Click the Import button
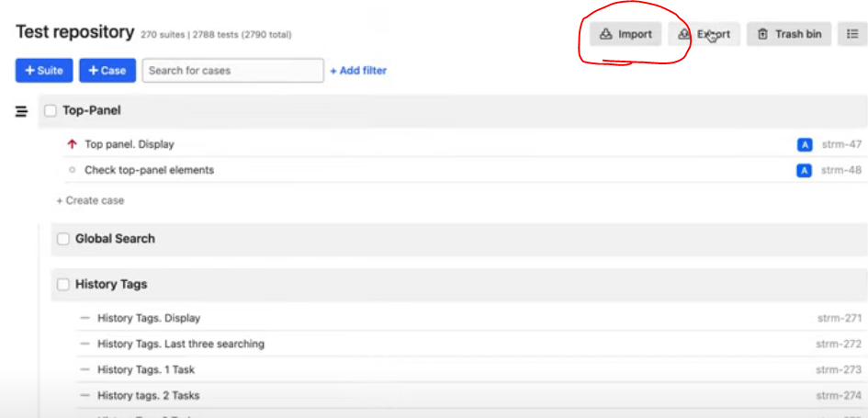The width and height of the screenshot is (868, 418). 626,34
